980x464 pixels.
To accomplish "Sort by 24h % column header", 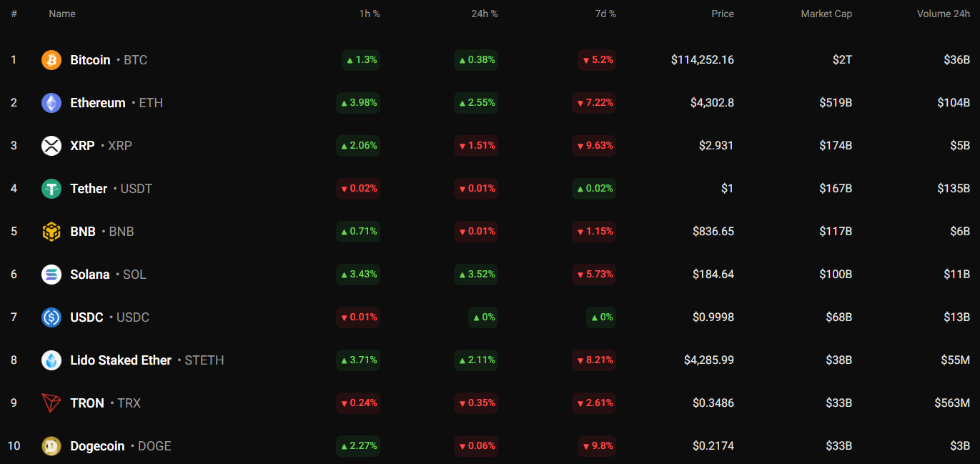I will tap(485, 14).
